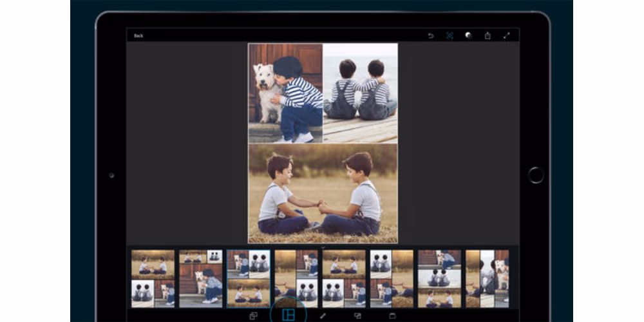Collapse the layout strip with the small chevron
Image resolution: width=644 pixels, height=322 pixels.
coord(323,248)
